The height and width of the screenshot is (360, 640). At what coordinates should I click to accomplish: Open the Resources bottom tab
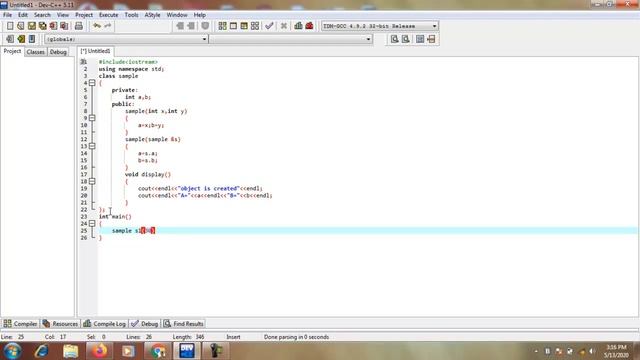pos(60,324)
